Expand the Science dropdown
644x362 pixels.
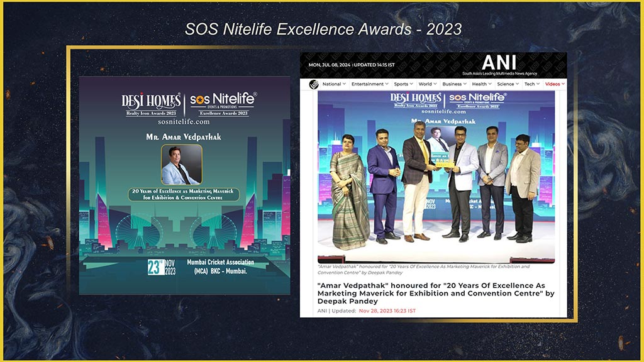tap(508, 84)
